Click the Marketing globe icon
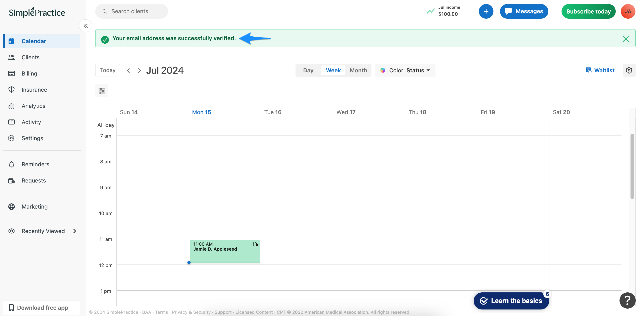 point(11,207)
